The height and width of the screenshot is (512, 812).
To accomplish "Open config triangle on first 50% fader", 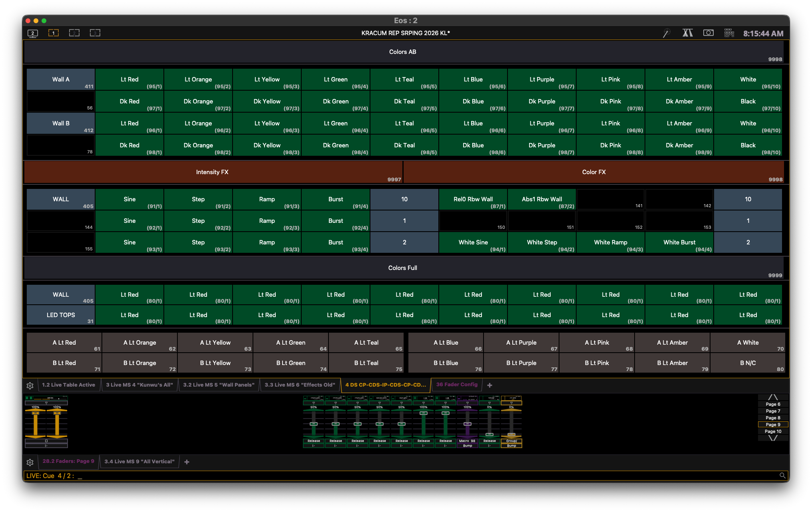I will (314, 403).
